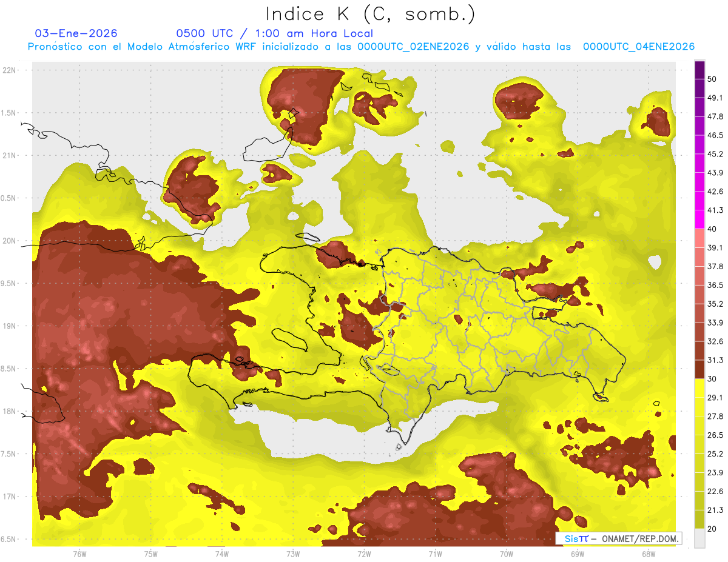Screen dimensions: 728x562
Task: Click the '33.9' value on the color scale
Action: [x=715, y=323]
